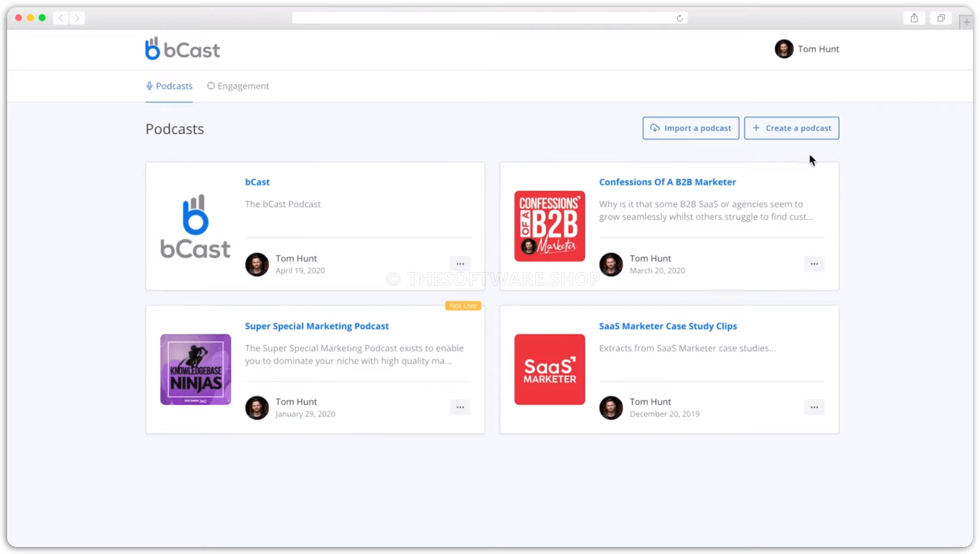980x554 pixels.
Task: Click Create a podcast button
Action: [x=791, y=128]
